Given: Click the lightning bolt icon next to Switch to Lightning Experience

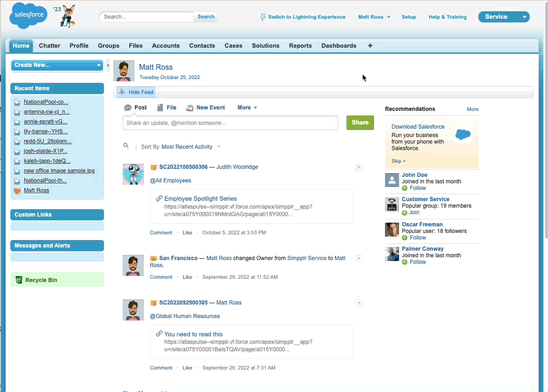Looking at the screenshot, I should point(263,17).
